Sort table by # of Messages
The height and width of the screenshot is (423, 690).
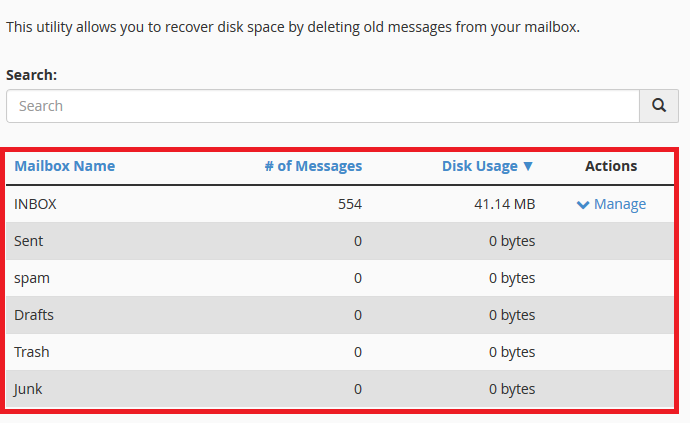pos(313,166)
